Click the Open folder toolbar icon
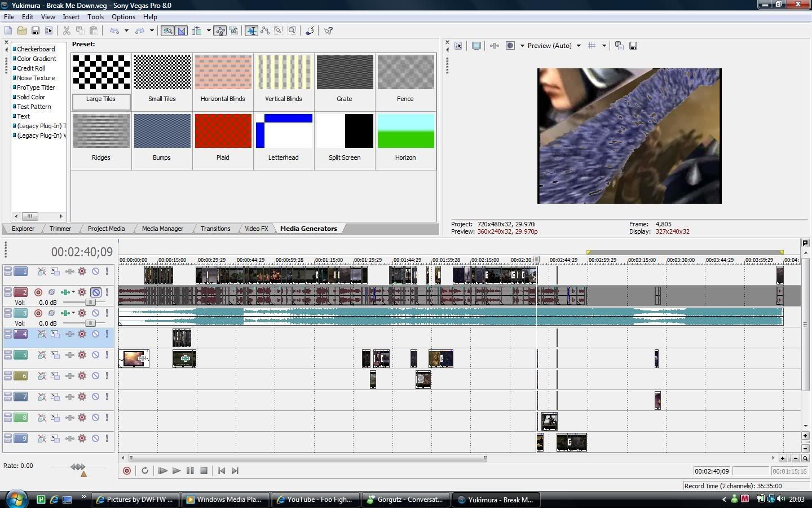The image size is (812, 508). point(21,30)
